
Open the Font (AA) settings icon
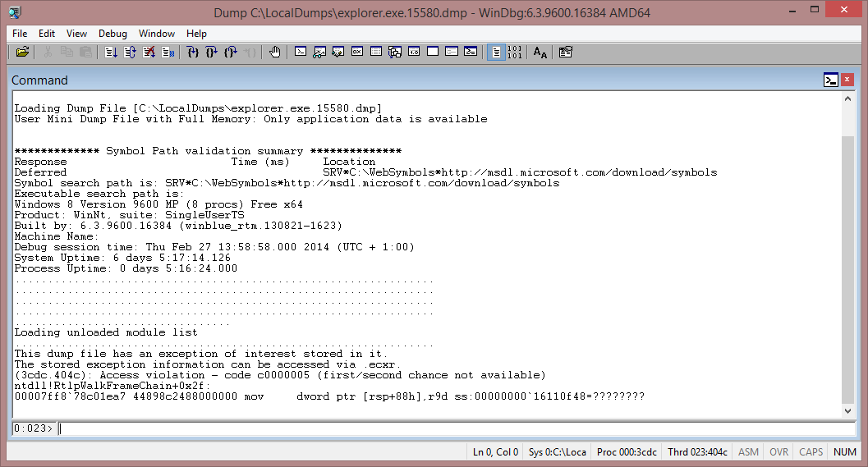click(x=540, y=52)
